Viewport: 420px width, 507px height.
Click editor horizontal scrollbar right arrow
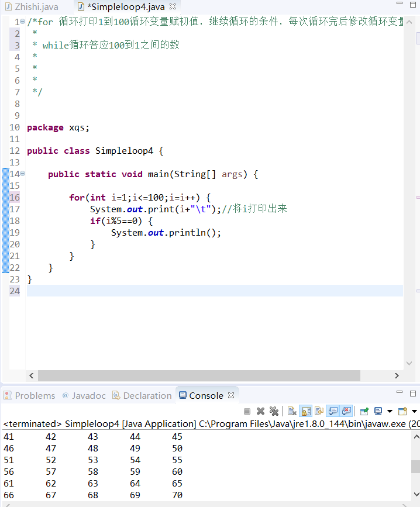[397, 376]
